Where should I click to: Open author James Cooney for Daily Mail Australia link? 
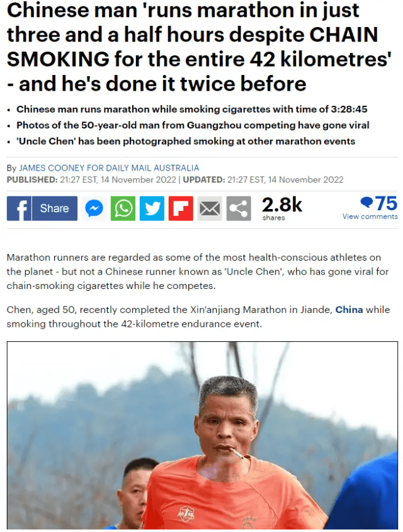(109, 168)
